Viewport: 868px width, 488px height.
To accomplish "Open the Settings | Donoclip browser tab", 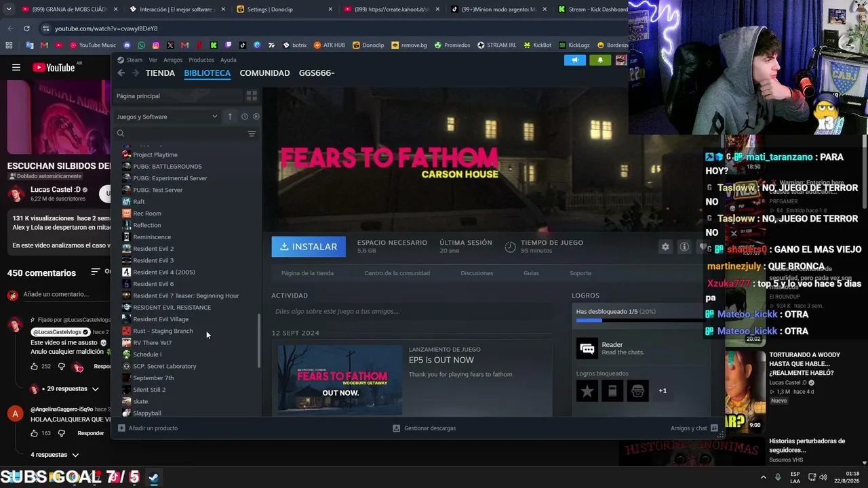I will 284,9.
